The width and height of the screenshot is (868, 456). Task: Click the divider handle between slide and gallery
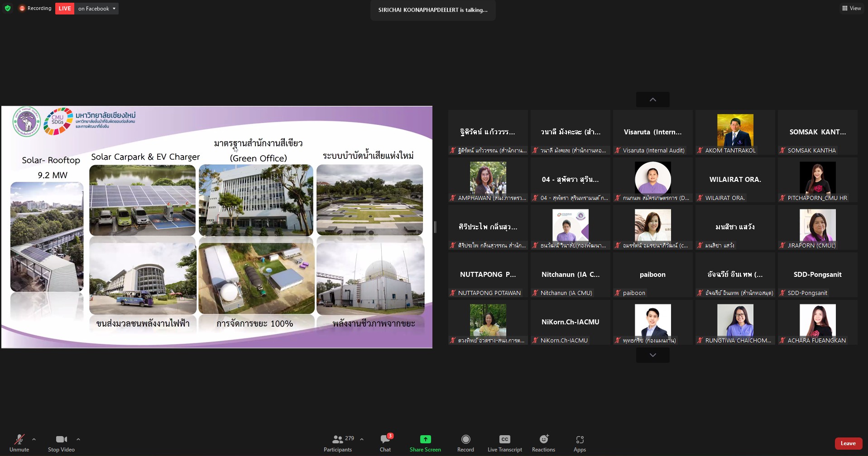[x=435, y=227]
